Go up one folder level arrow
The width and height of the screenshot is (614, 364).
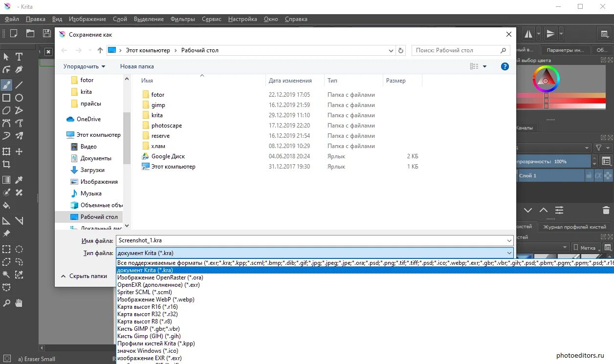(x=100, y=50)
